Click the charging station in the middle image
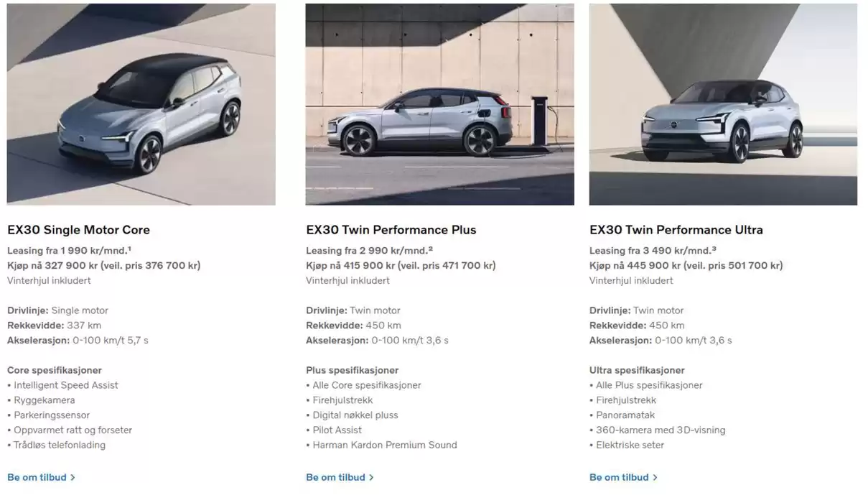 tap(538, 123)
